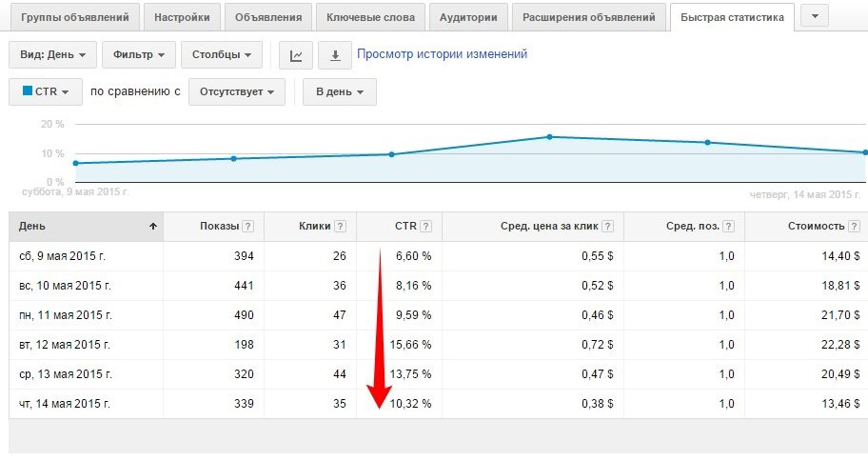
Task: Click the 490 impressions cell
Action: (x=244, y=315)
